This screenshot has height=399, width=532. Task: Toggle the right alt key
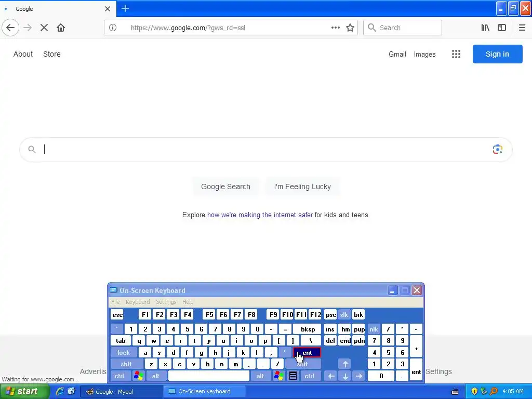[260, 376]
